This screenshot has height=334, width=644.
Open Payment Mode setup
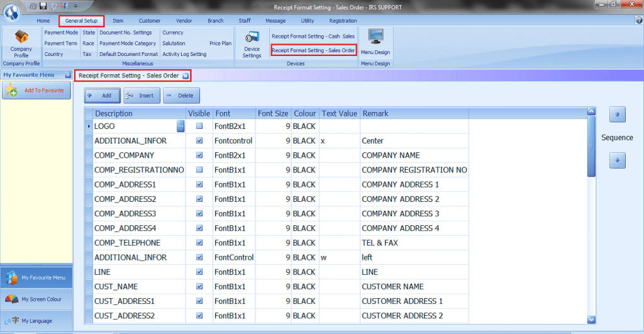[x=61, y=33]
